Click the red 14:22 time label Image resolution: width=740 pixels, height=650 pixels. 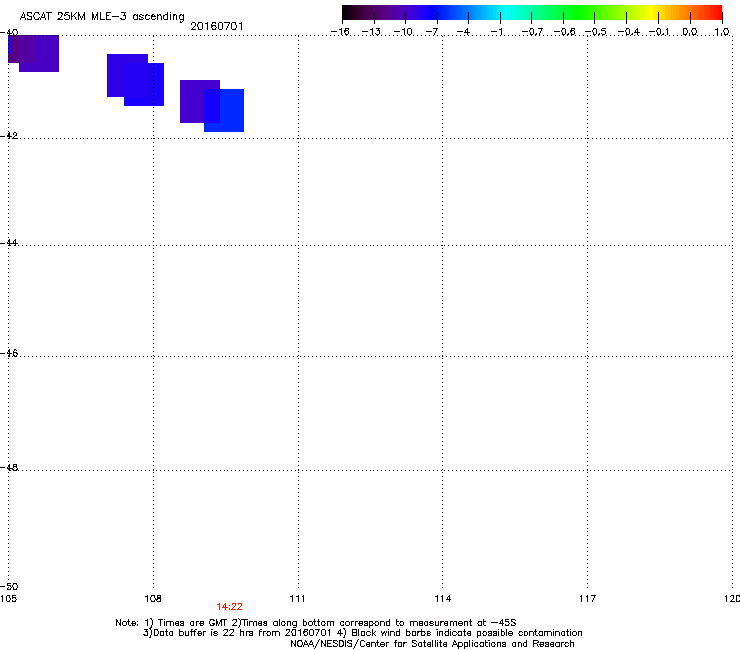pos(229,607)
